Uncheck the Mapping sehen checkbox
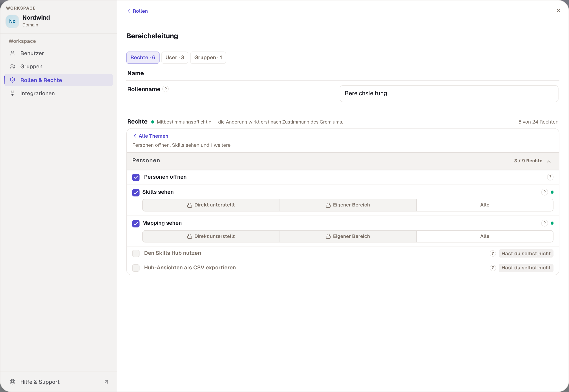 (x=136, y=224)
